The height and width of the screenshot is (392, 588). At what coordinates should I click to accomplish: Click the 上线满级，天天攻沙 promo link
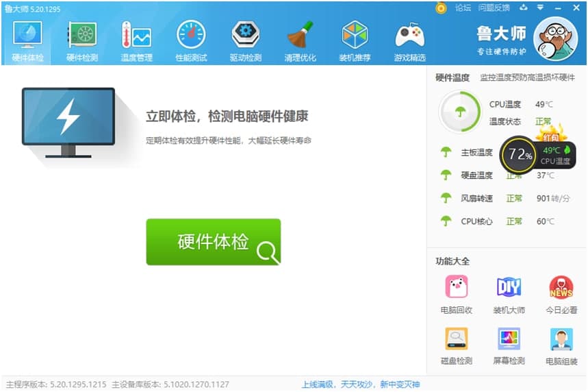point(361,384)
